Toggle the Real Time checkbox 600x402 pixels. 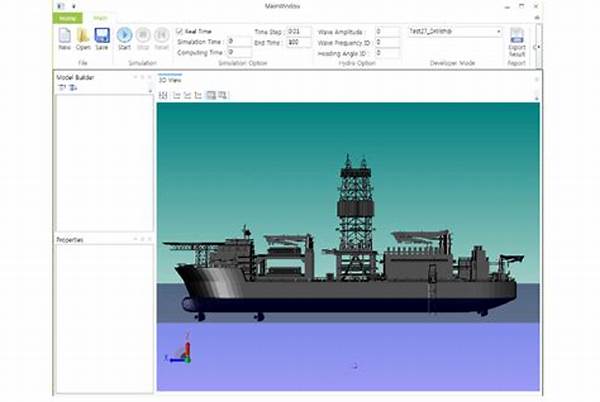180,31
